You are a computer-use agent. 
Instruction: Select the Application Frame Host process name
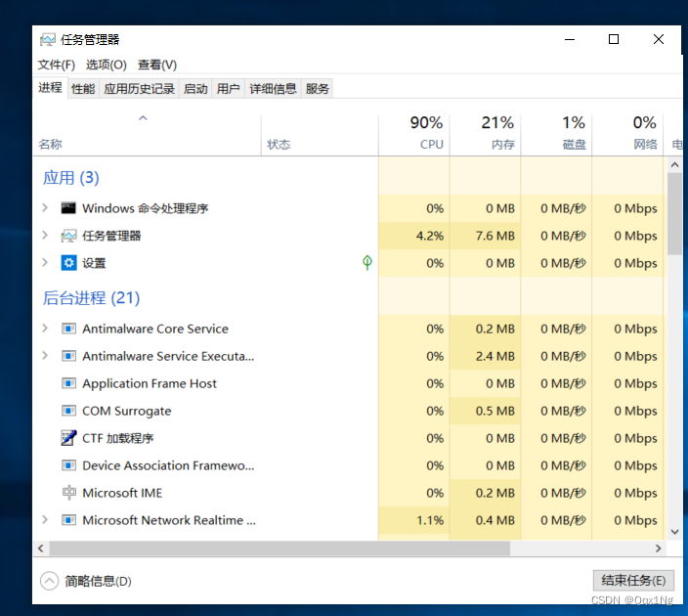(x=150, y=383)
